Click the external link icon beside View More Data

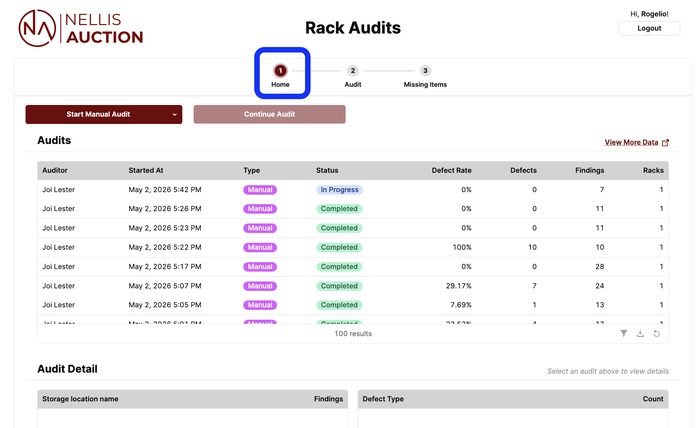665,142
